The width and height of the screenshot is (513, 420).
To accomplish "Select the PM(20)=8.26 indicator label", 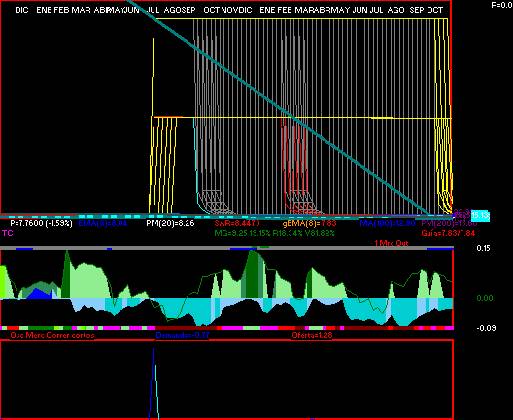I will (x=170, y=223).
